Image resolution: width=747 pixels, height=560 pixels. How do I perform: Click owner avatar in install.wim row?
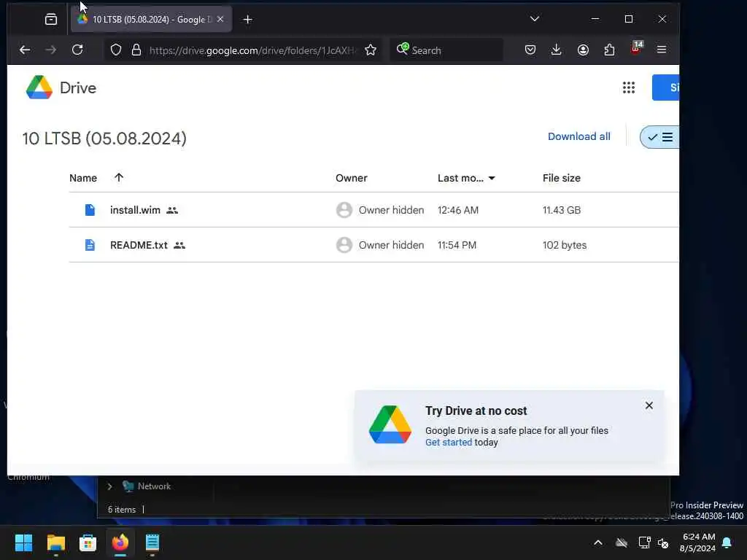[344, 210]
